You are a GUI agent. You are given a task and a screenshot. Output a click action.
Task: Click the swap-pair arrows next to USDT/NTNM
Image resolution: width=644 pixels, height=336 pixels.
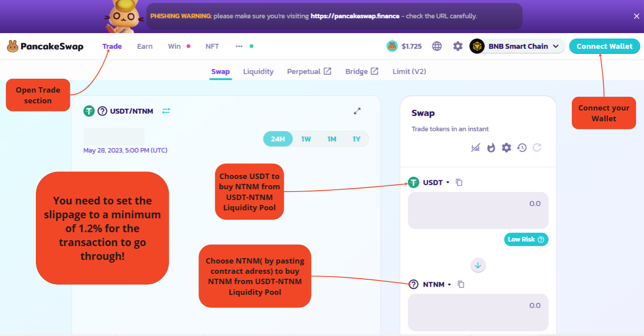pyautogui.click(x=166, y=111)
